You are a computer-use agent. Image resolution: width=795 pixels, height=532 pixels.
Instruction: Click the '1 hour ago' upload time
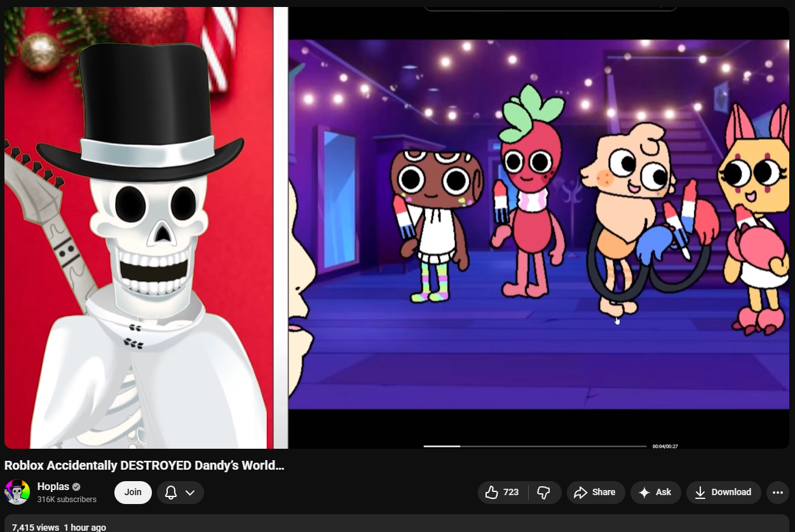85,528
